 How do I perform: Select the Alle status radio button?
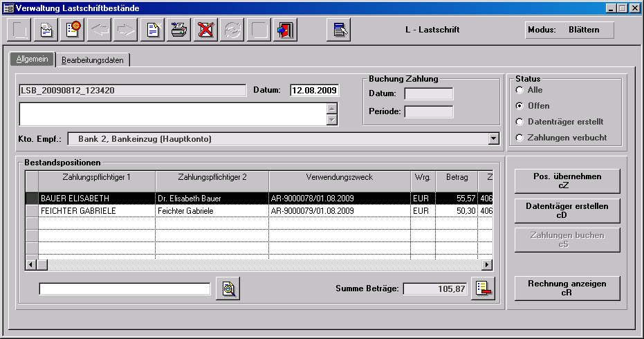pos(519,90)
